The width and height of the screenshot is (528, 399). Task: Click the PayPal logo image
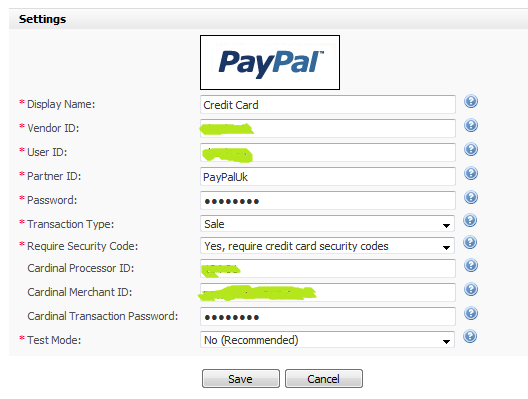coord(270,63)
